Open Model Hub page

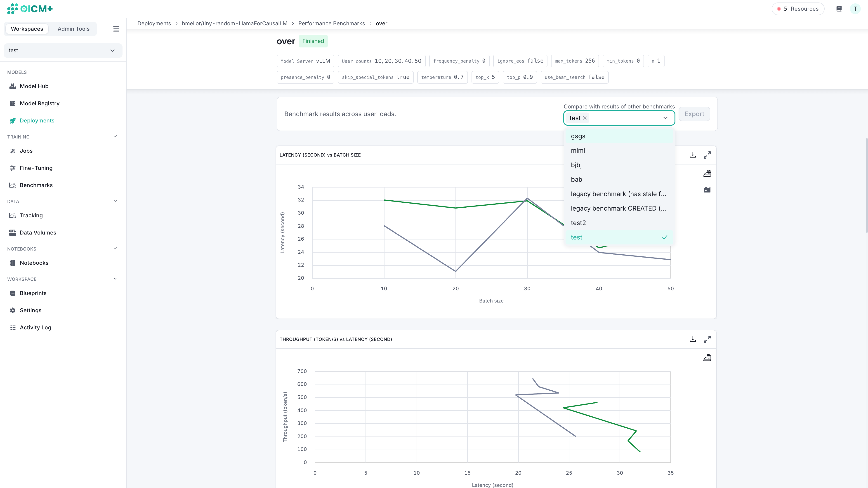click(x=34, y=86)
